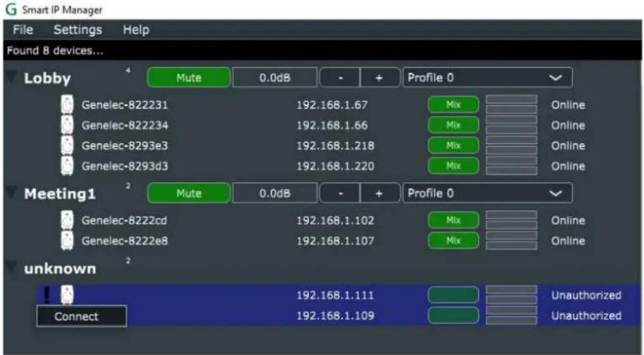The image size is (644, 355).
Task: Click the speaker icon for Genelec-822231
Action: pyautogui.click(x=67, y=104)
